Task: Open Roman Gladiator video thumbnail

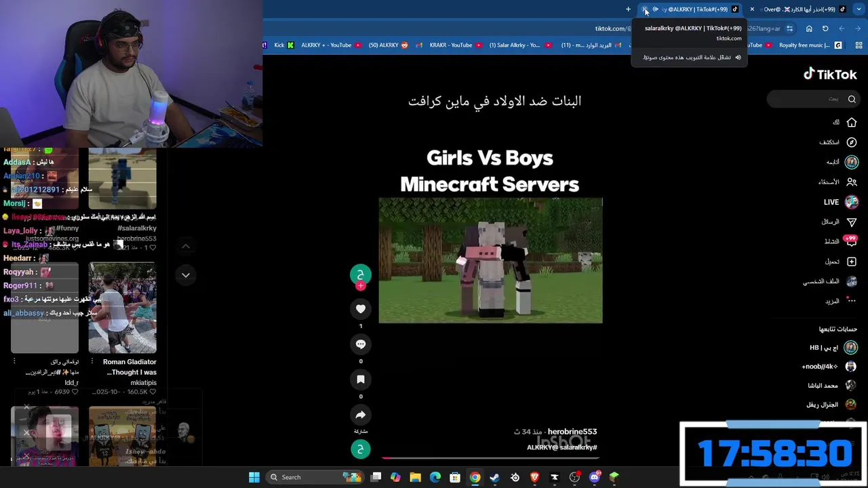Action: coord(122,308)
